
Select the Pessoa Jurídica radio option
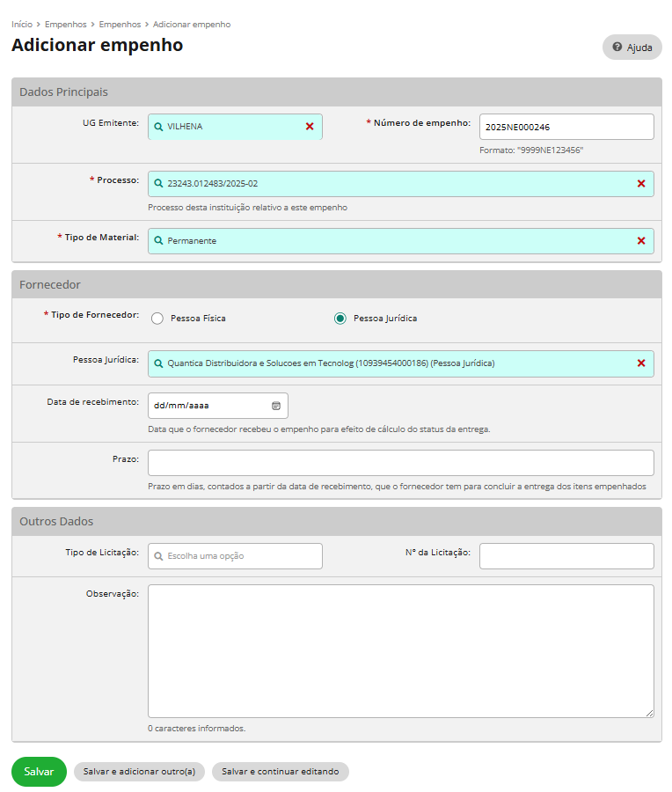pyautogui.click(x=340, y=319)
